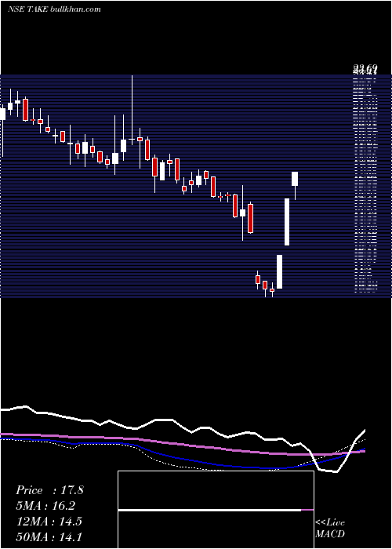Click the tall white candlestick with the longest upper wick
This screenshot has width=392, height=549.
pyautogui.click(x=132, y=110)
